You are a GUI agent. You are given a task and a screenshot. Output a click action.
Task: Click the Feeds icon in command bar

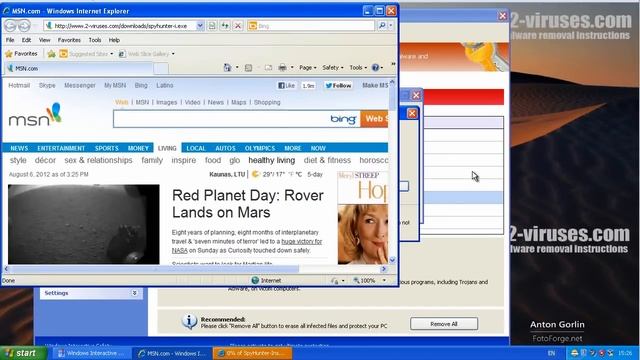248,68
